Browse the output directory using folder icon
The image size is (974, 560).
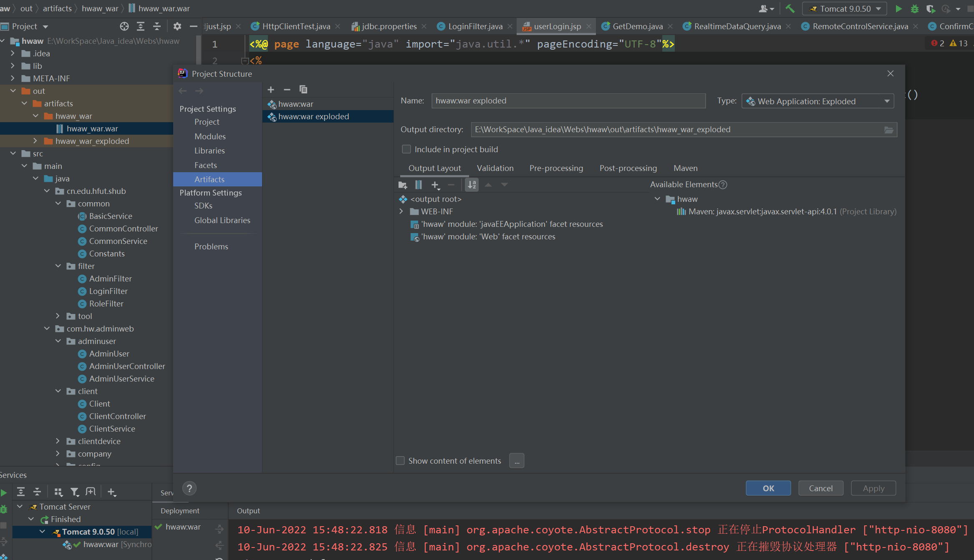pos(888,130)
